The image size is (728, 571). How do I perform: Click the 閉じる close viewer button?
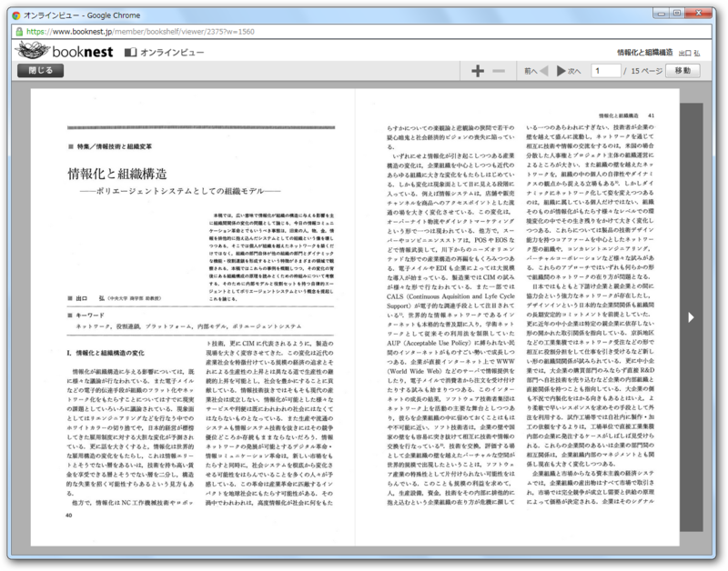click(40, 71)
